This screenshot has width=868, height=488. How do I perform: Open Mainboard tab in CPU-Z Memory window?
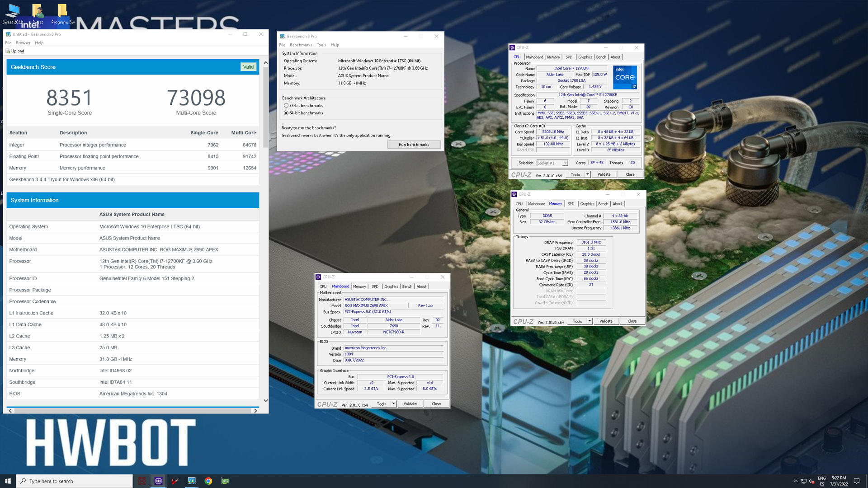(x=537, y=204)
